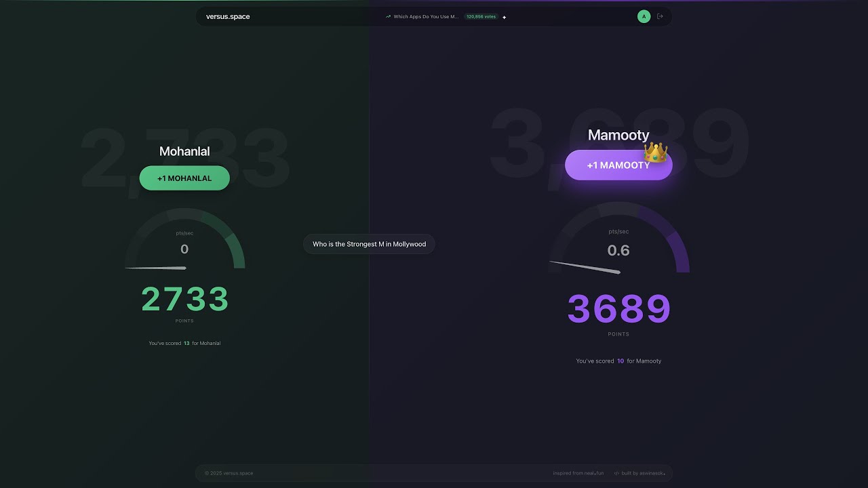The height and width of the screenshot is (488, 868).
Task: Click the Mamooty 0.6 pts/sec reading
Action: (618, 250)
